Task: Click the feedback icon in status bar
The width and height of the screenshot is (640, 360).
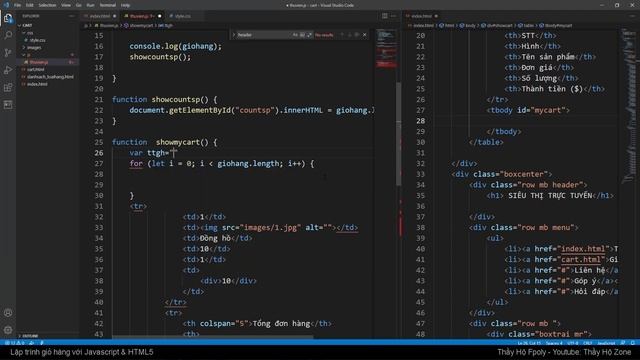Action: tap(623, 343)
